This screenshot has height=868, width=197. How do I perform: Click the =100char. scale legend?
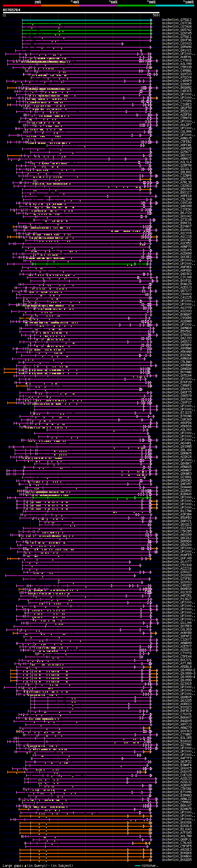(147, 866)
